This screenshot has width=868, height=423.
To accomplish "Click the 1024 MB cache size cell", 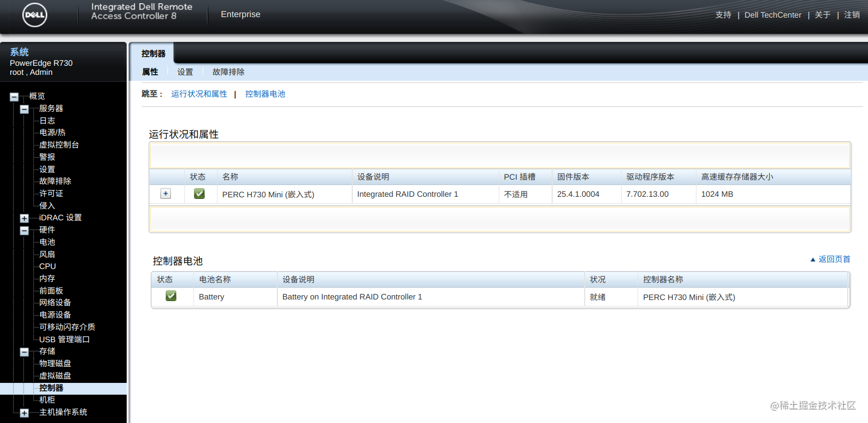I will click(717, 194).
